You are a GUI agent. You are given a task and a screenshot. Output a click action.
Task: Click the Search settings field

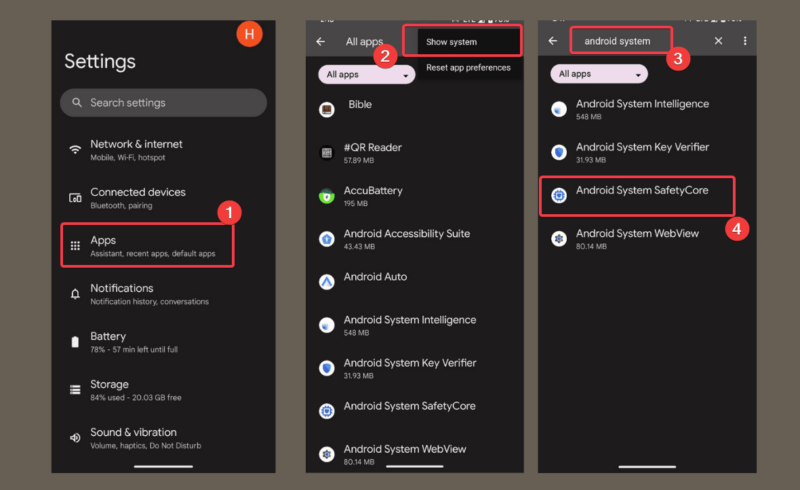point(163,103)
